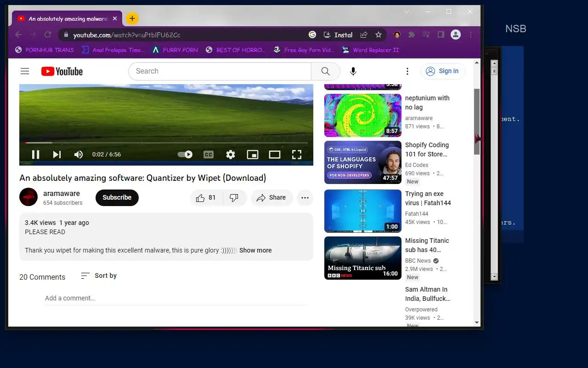Viewport: 588px width, 368px height.
Task: Click 'Trying an exe virus | Fatah144' title
Action: (428, 198)
